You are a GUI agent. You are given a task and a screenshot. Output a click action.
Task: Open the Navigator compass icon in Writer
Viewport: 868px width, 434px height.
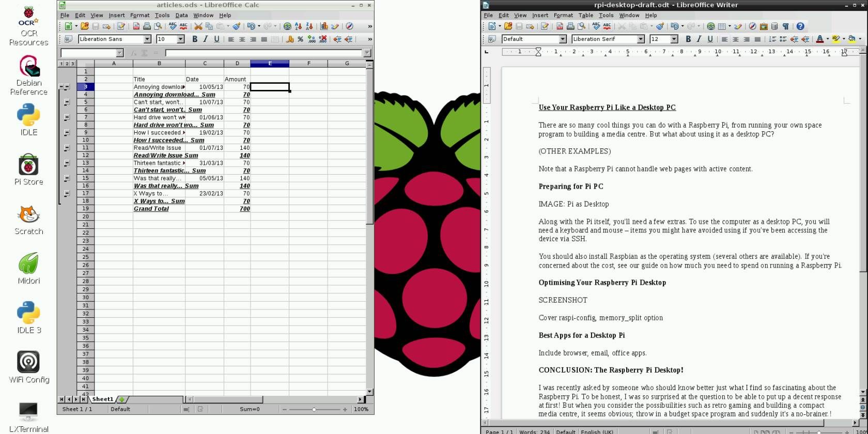(752, 26)
